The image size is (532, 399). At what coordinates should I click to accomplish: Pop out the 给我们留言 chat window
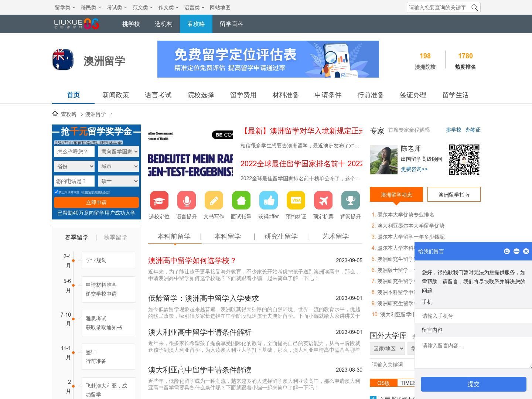507,251
